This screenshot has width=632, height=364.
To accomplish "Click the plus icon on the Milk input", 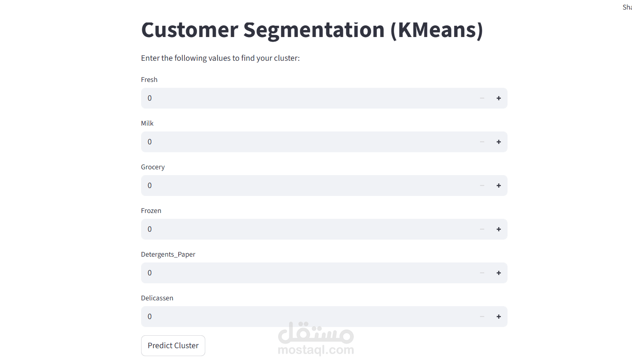I will tap(498, 141).
